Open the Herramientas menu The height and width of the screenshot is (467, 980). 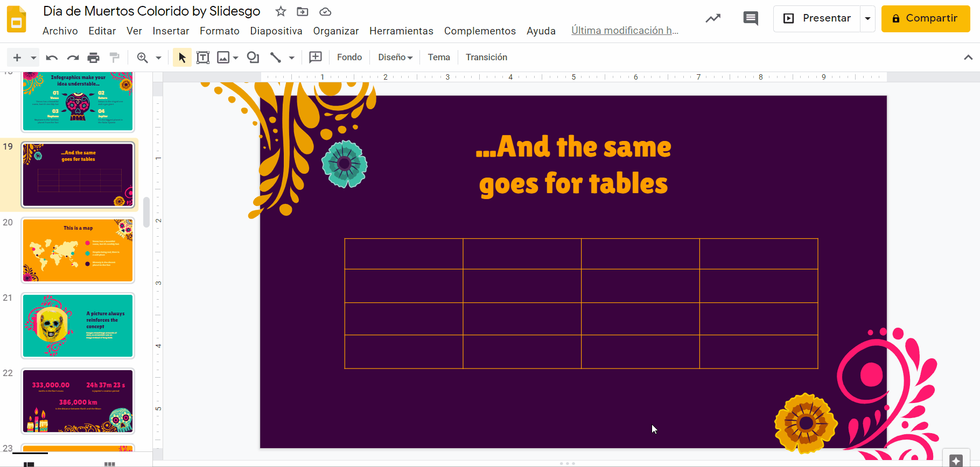(x=401, y=31)
